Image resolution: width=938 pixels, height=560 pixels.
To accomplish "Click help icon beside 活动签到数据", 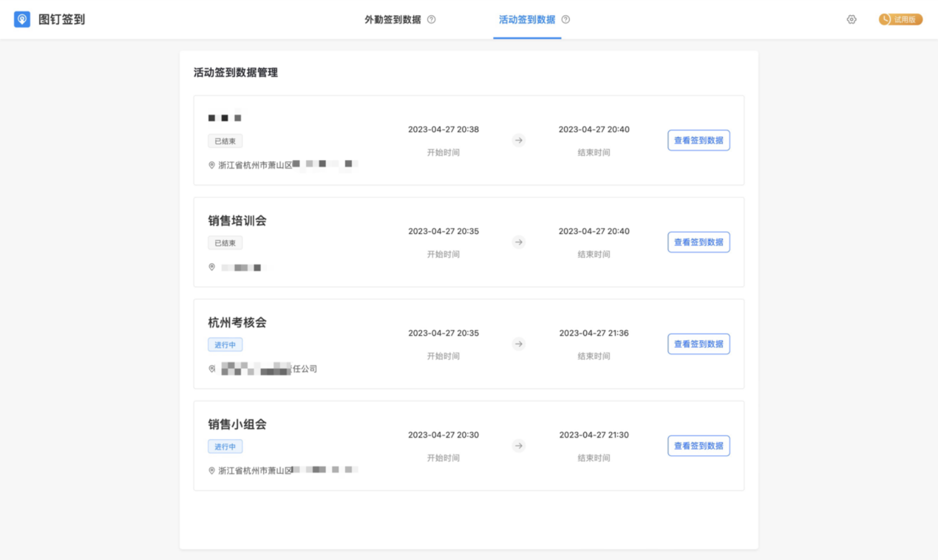I will [566, 19].
